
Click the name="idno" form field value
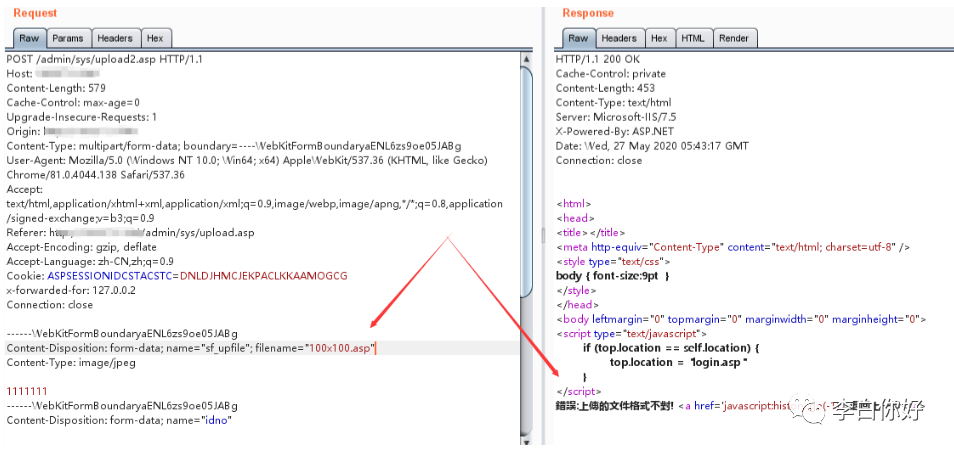coord(216,420)
